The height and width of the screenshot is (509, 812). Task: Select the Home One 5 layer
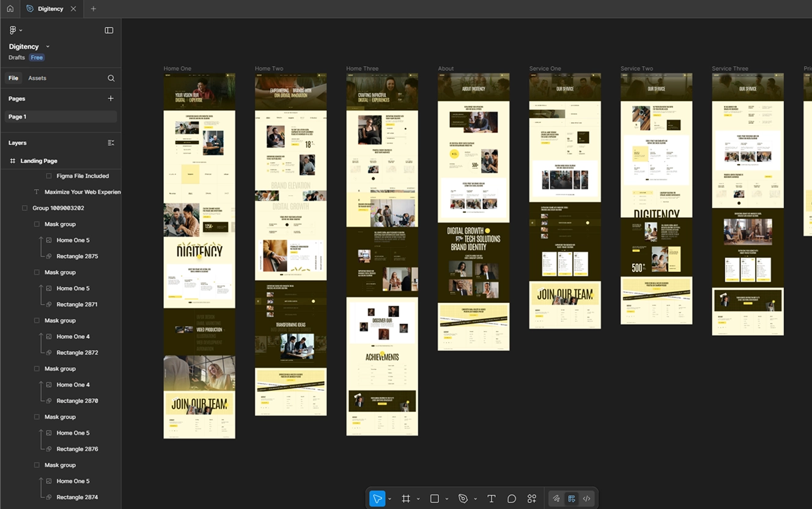coord(73,240)
